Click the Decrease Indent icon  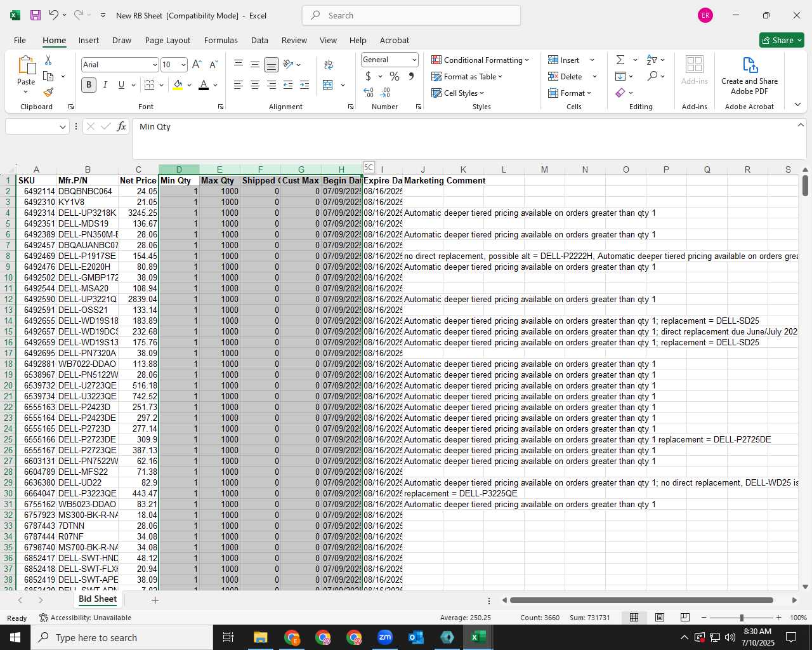(288, 85)
